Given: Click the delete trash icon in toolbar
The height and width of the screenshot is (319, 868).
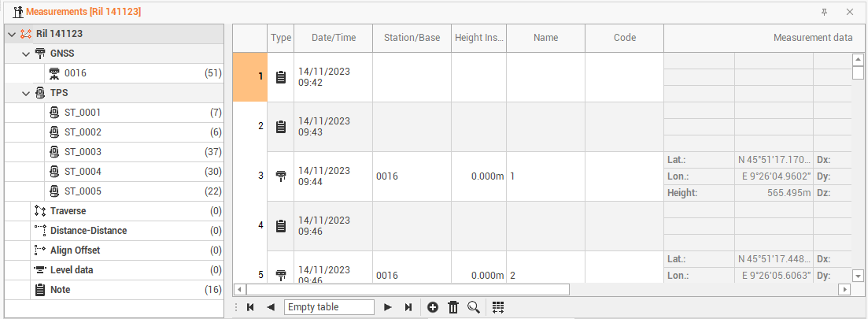Looking at the screenshot, I should pyautogui.click(x=453, y=307).
